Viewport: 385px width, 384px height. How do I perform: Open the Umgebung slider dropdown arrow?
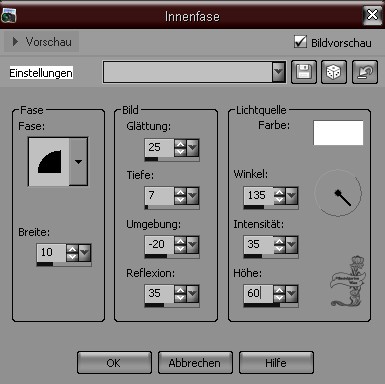pos(193,245)
